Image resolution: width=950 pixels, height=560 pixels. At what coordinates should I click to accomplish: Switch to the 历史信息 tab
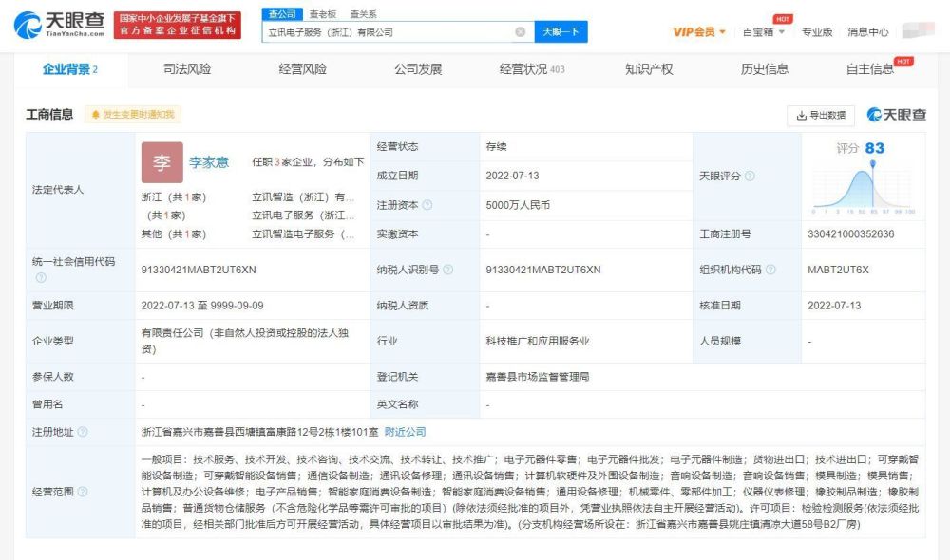765,69
